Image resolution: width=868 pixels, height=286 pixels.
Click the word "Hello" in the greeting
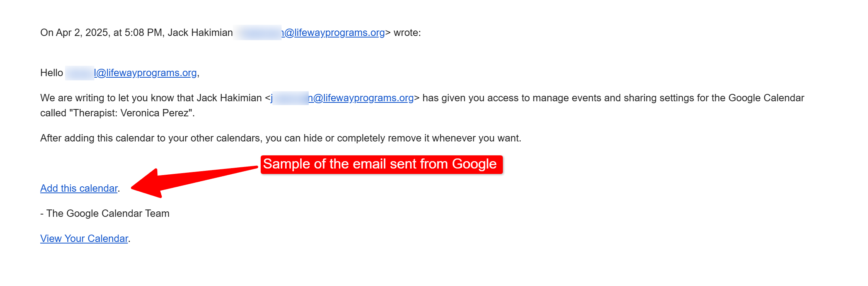click(x=51, y=73)
